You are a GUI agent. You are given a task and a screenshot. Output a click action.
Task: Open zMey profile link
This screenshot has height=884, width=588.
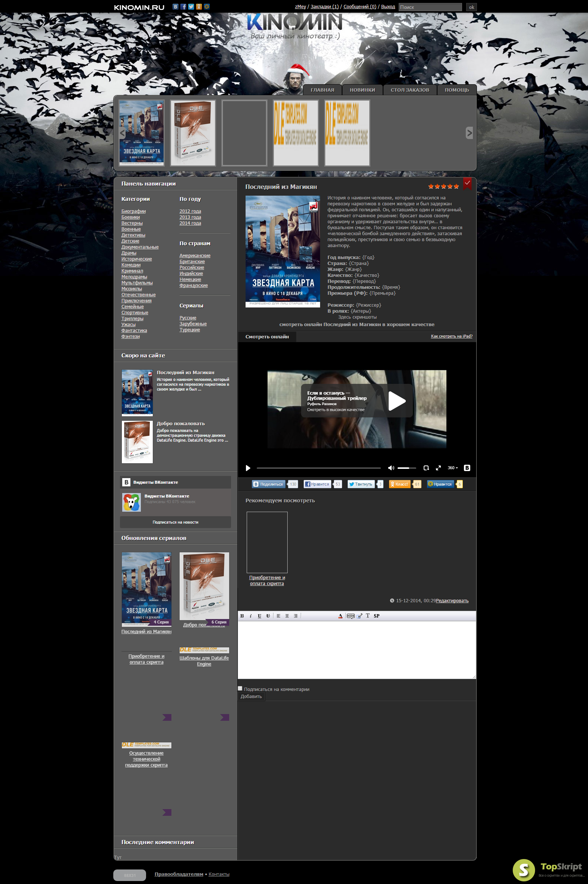(300, 7)
